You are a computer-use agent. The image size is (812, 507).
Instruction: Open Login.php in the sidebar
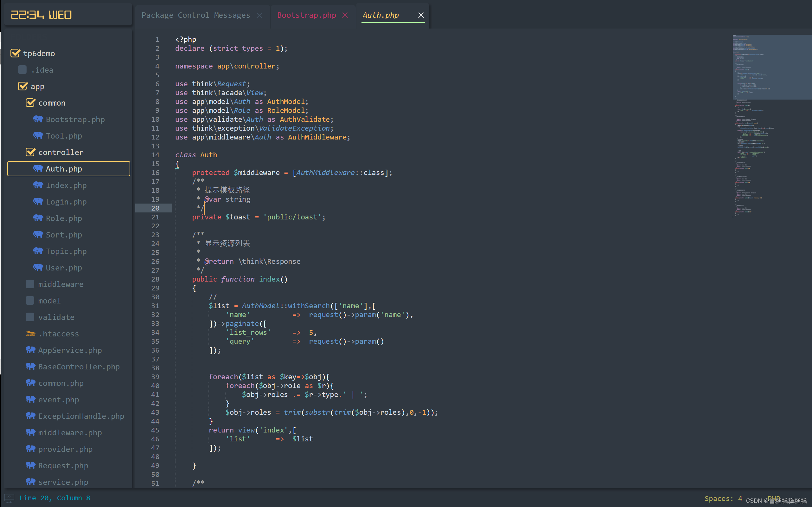click(x=66, y=202)
